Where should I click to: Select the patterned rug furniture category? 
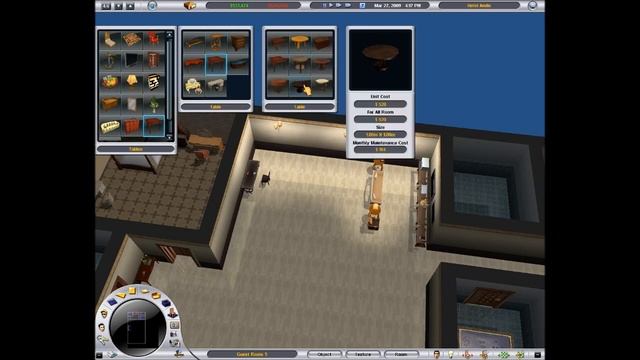(132, 40)
